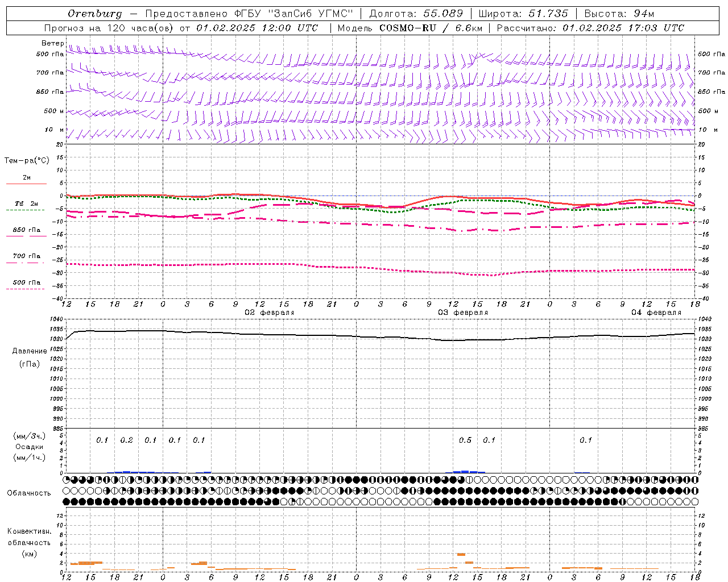
Task: Click the station name Orenburg in header
Action: (94, 14)
